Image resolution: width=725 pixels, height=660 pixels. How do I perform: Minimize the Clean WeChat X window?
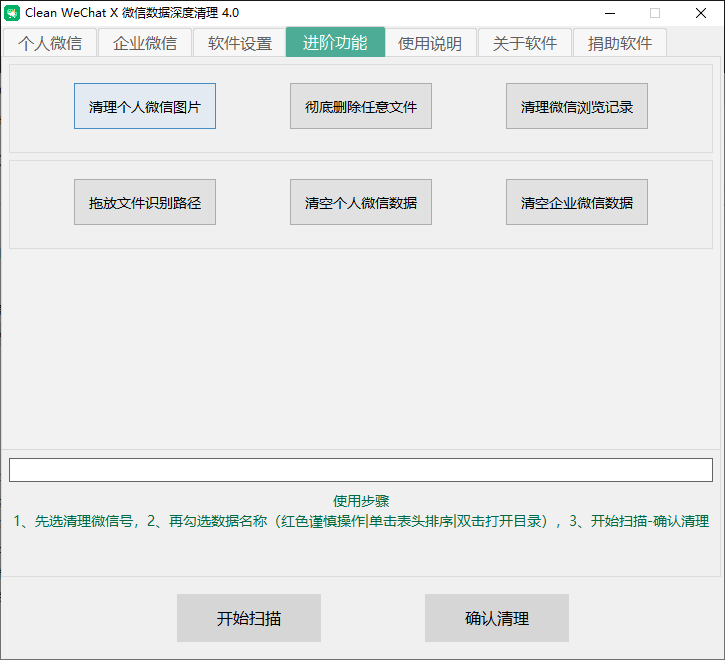point(610,13)
